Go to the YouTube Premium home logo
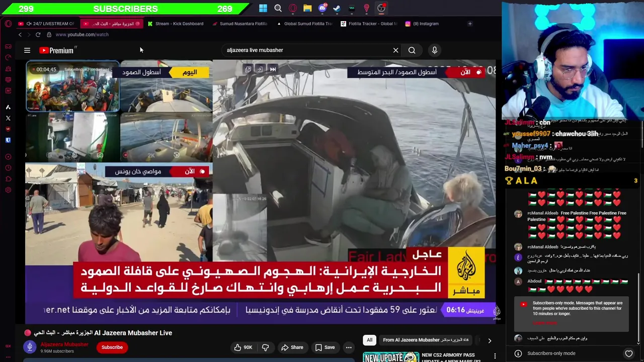Screen dimensions: 644x362 click(x=57, y=50)
